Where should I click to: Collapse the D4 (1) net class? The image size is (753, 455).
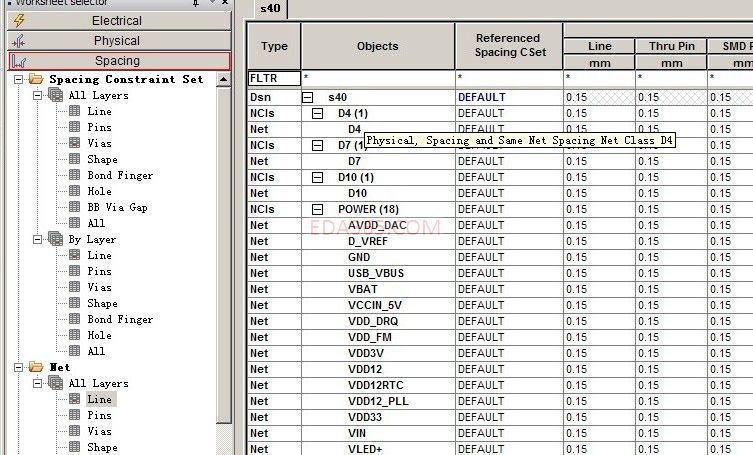(x=317, y=114)
